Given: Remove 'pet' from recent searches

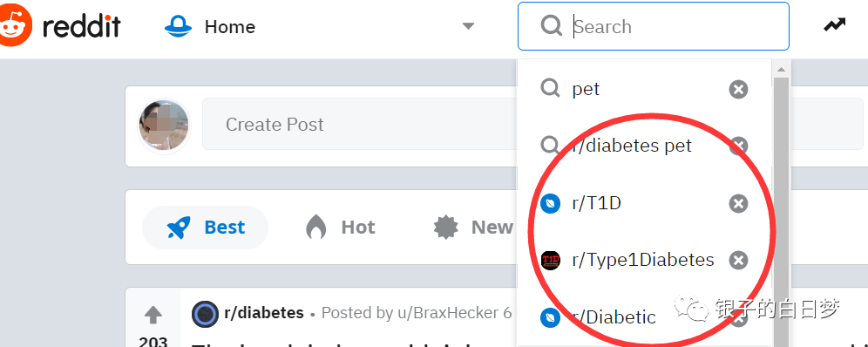Looking at the screenshot, I should point(738,89).
